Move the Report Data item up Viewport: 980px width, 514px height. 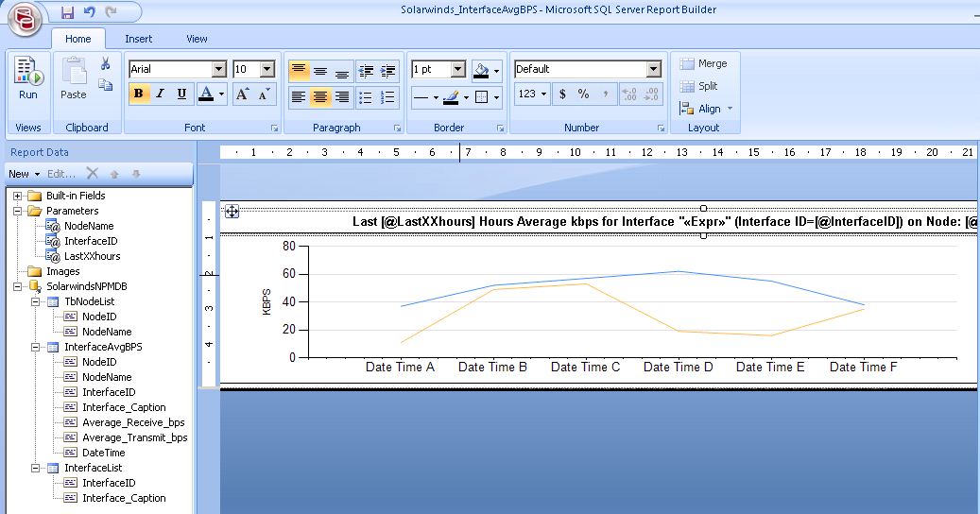tap(114, 174)
